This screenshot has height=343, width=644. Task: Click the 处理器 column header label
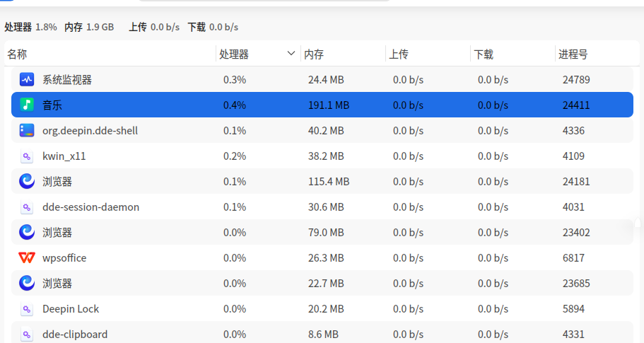pyautogui.click(x=234, y=54)
